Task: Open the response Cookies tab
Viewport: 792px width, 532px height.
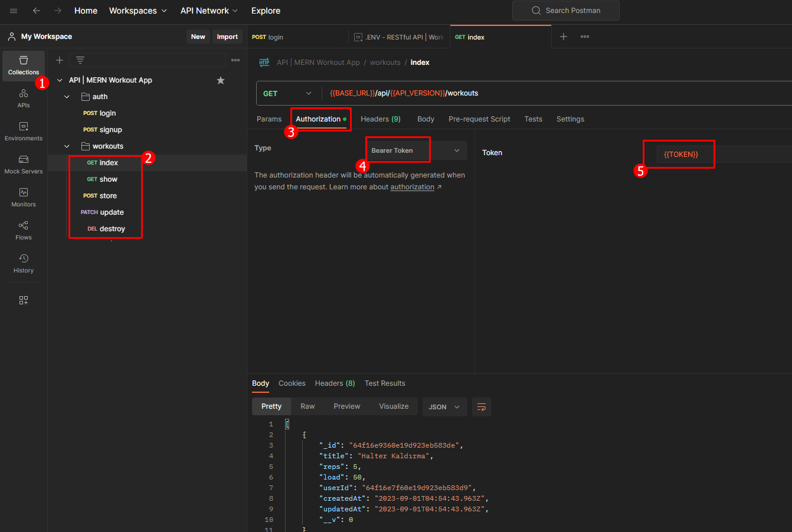Action: click(x=292, y=383)
